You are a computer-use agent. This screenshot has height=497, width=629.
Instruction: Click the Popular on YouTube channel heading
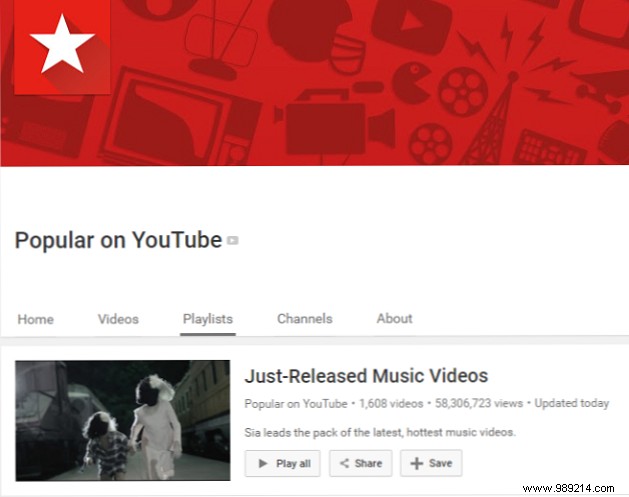click(118, 241)
